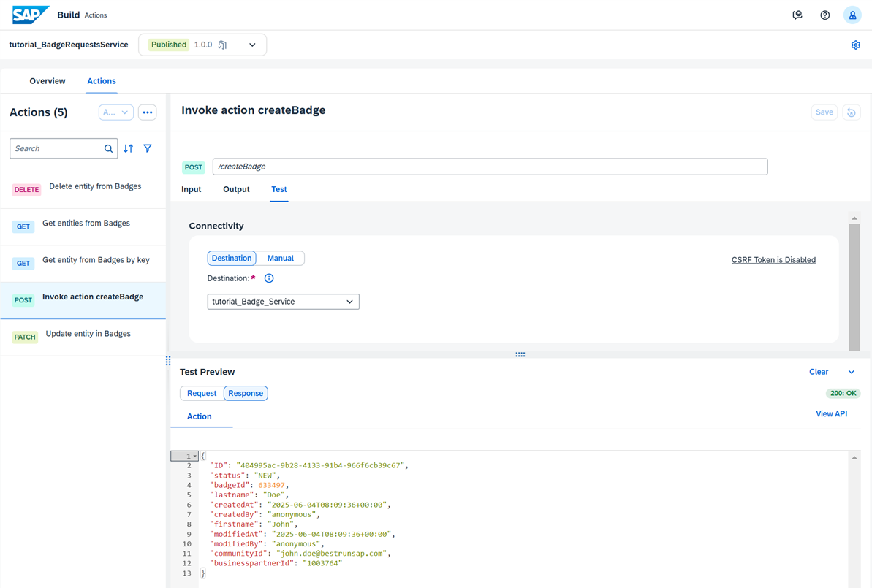Click the "communityId" response line
This screenshot has height=588, width=872.
(x=300, y=554)
